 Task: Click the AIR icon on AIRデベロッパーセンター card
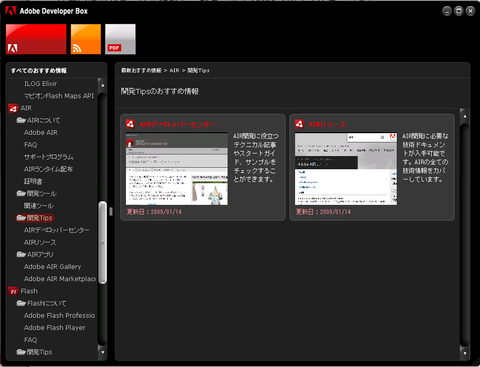(x=130, y=124)
